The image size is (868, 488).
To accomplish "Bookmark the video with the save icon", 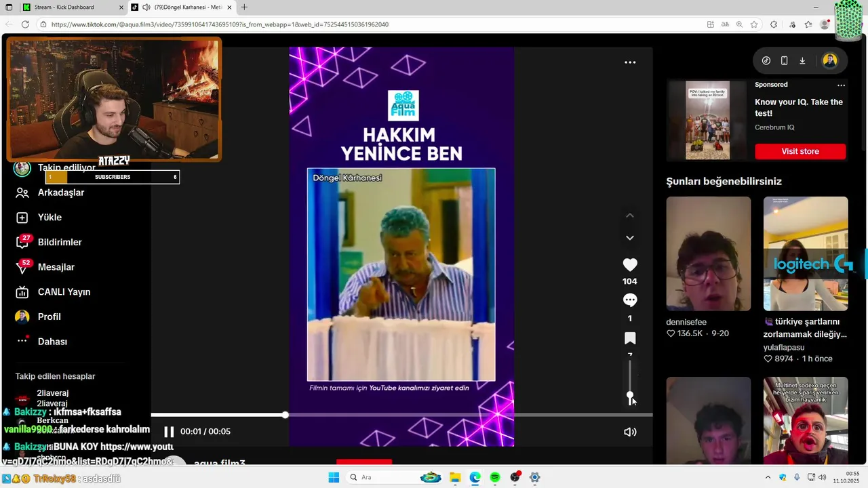I will click(x=630, y=338).
